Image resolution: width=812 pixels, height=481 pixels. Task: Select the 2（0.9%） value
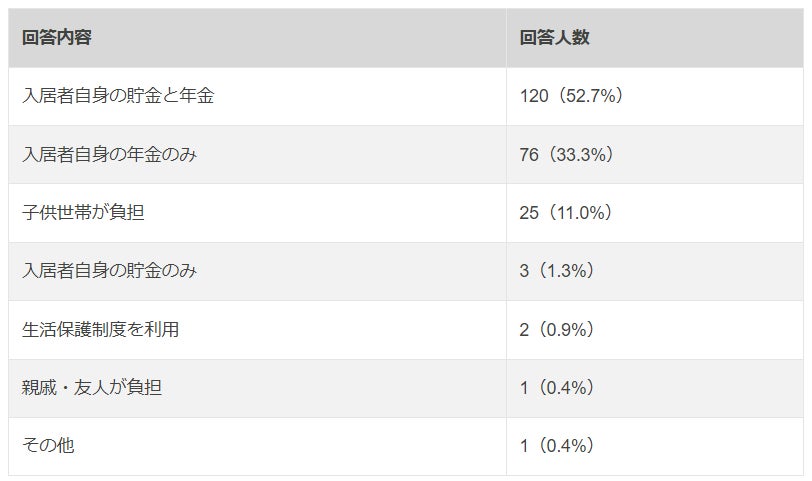(558, 329)
